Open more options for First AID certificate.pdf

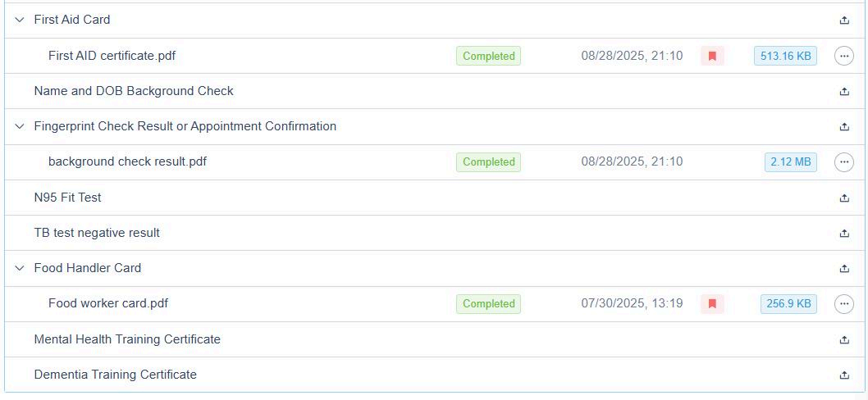(843, 56)
